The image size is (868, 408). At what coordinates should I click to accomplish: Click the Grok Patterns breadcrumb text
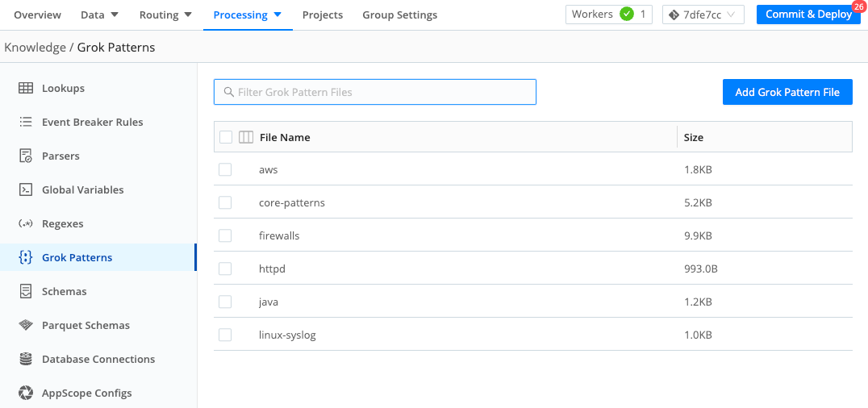point(115,47)
